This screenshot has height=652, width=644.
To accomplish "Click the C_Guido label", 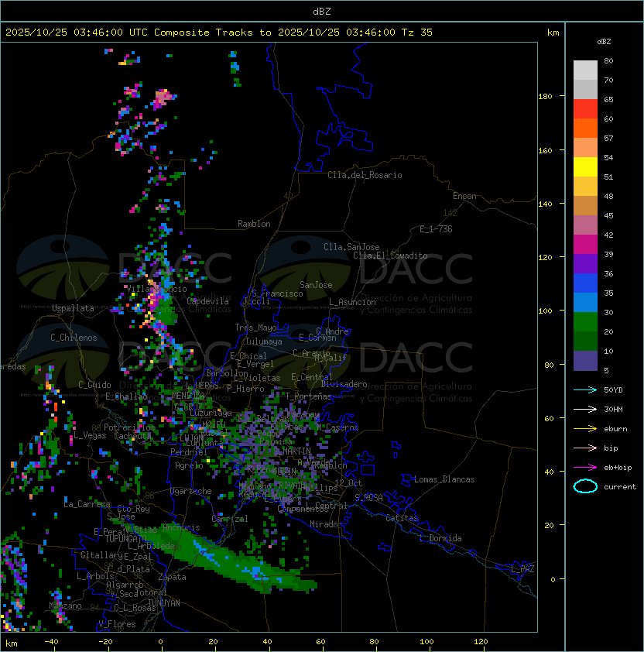I will [x=94, y=385].
